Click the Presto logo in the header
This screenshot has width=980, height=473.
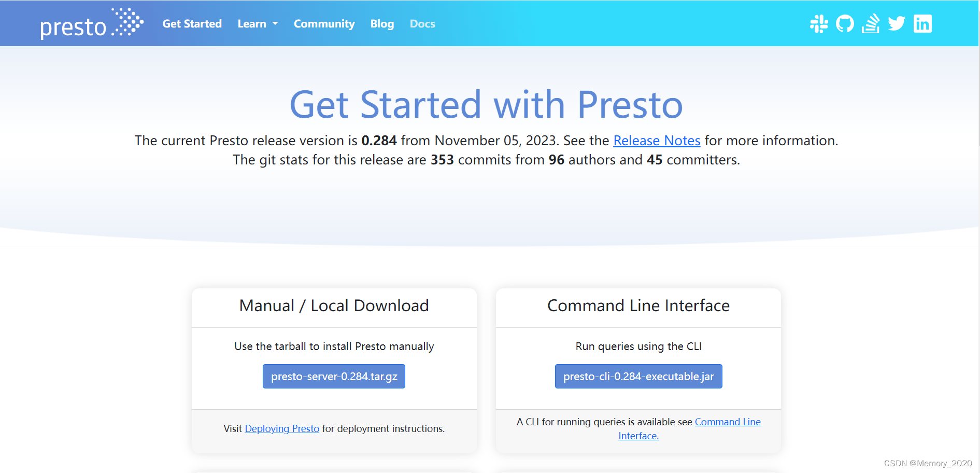click(x=92, y=24)
